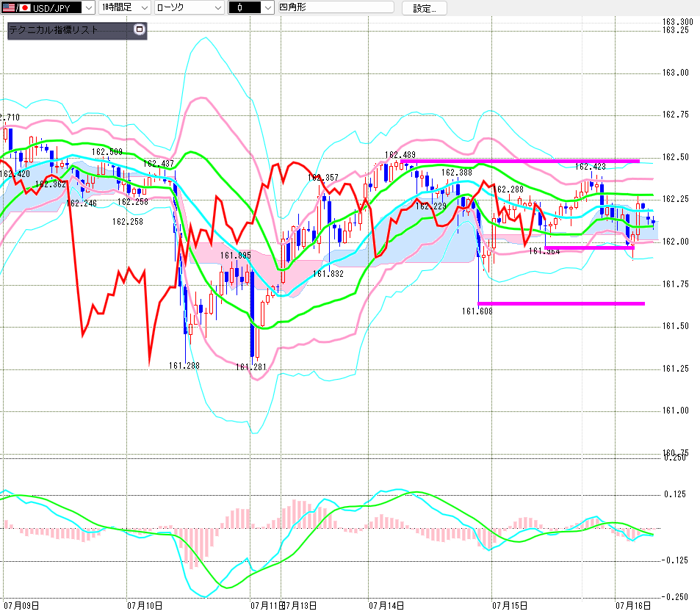Expand the candlestick icon style dropdown

click(251, 7)
